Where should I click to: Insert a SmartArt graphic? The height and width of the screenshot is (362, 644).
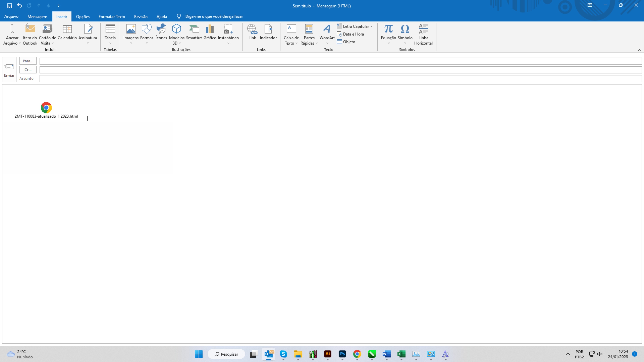[x=194, y=32]
